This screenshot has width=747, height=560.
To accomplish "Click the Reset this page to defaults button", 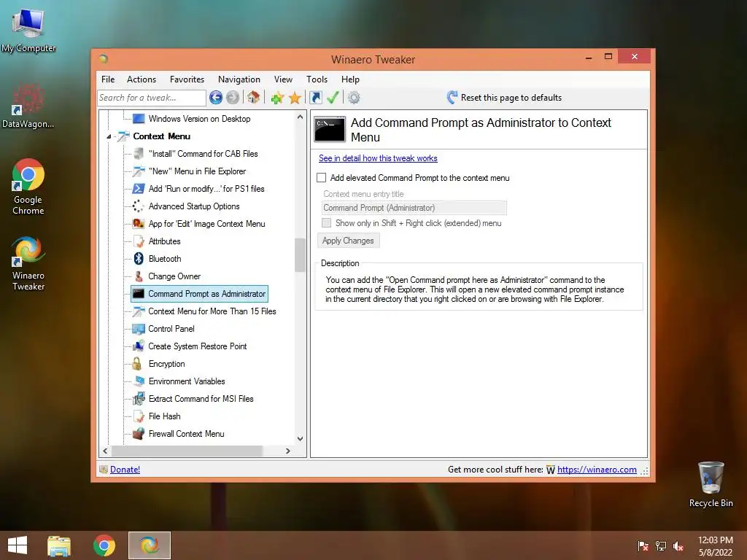I will tap(505, 98).
